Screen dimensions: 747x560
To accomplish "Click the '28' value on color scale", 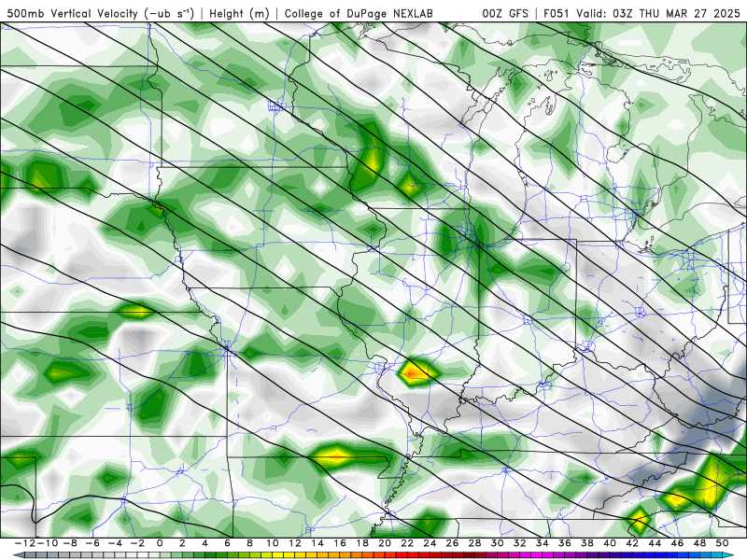I will tap(475, 543).
